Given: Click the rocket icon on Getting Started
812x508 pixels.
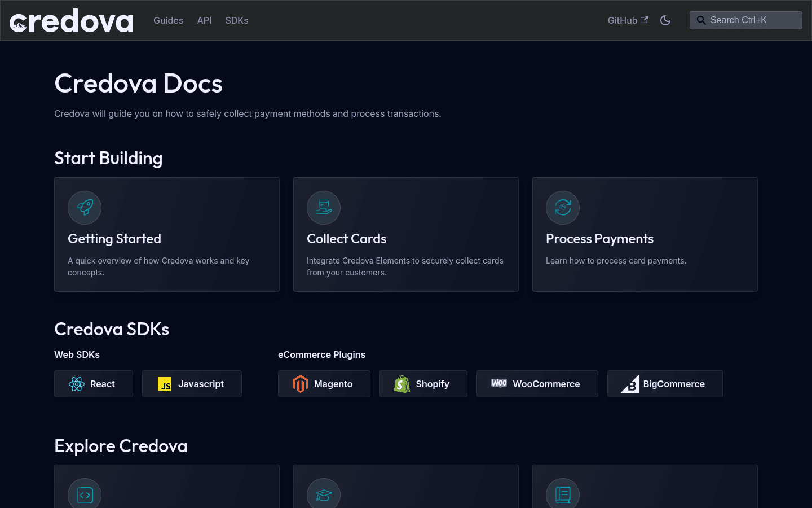Looking at the screenshot, I should click(85, 208).
